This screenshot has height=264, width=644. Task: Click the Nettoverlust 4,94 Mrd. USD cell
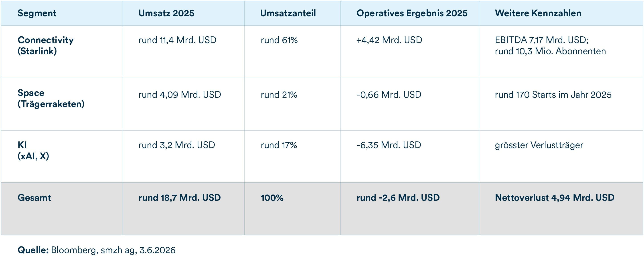555,198
